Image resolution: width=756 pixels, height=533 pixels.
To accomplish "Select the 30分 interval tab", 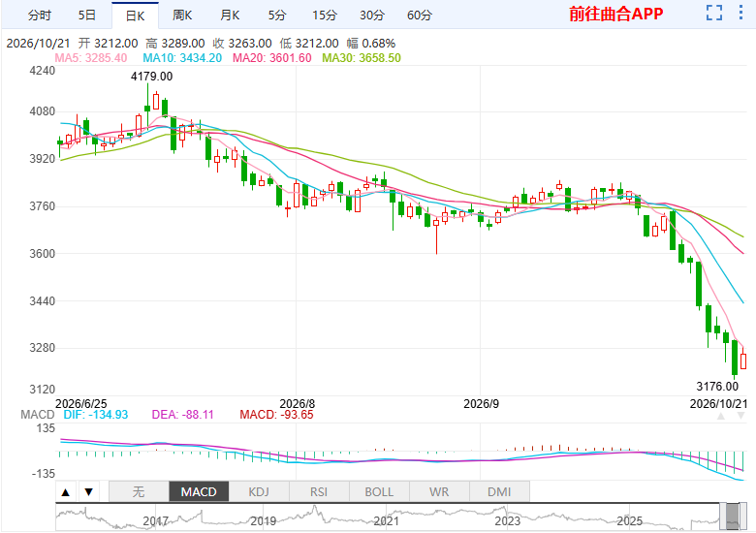I will (x=372, y=16).
